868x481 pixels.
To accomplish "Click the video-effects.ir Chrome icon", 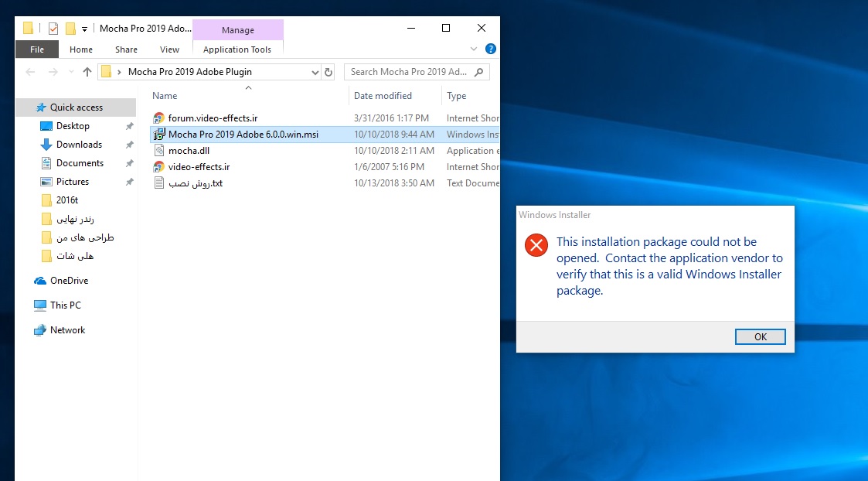I will [x=159, y=167].
